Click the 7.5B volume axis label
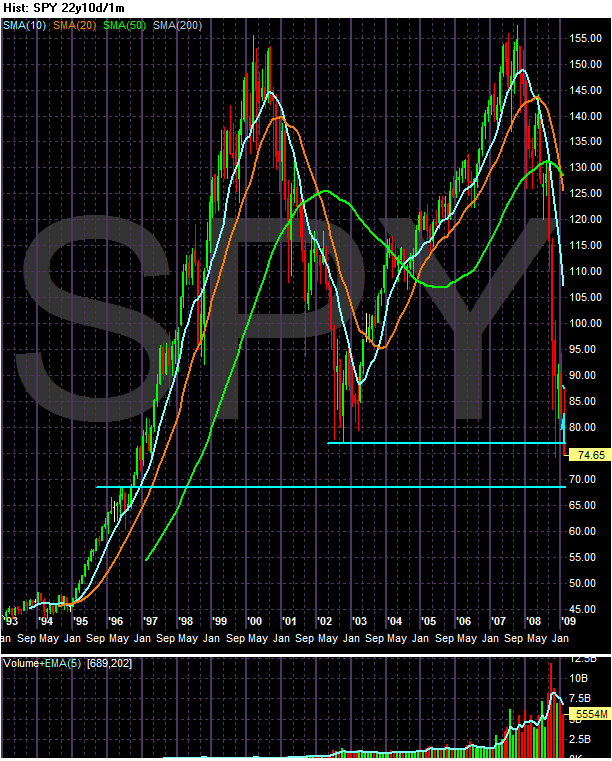 tap(580, 698)
